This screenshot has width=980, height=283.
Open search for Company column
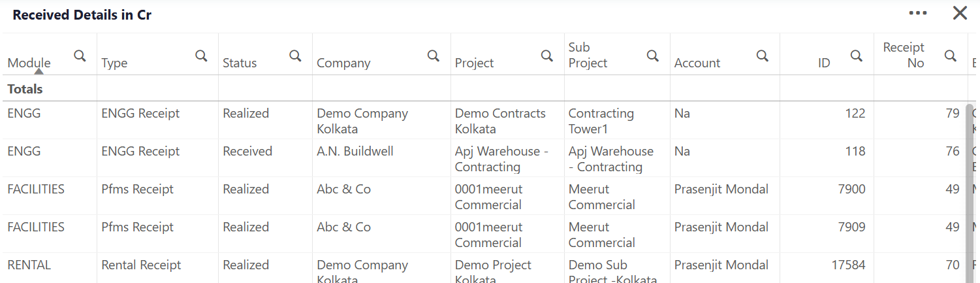(x=433, y=56)
